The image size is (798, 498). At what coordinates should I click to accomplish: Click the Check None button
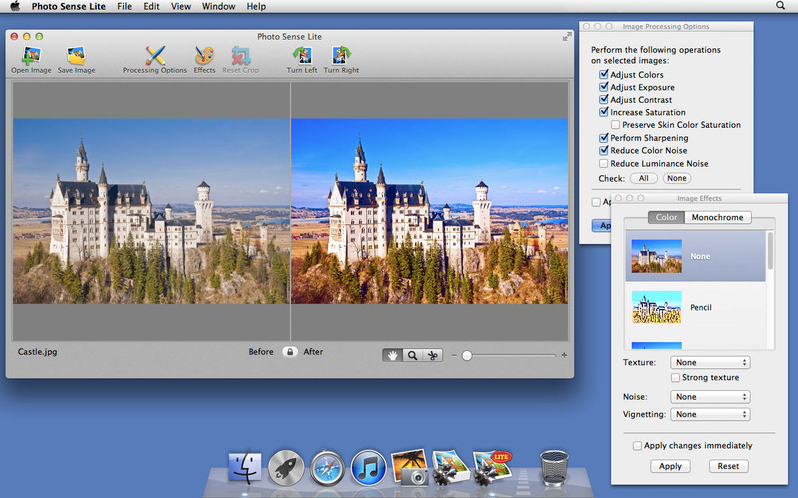coord(677,178)
